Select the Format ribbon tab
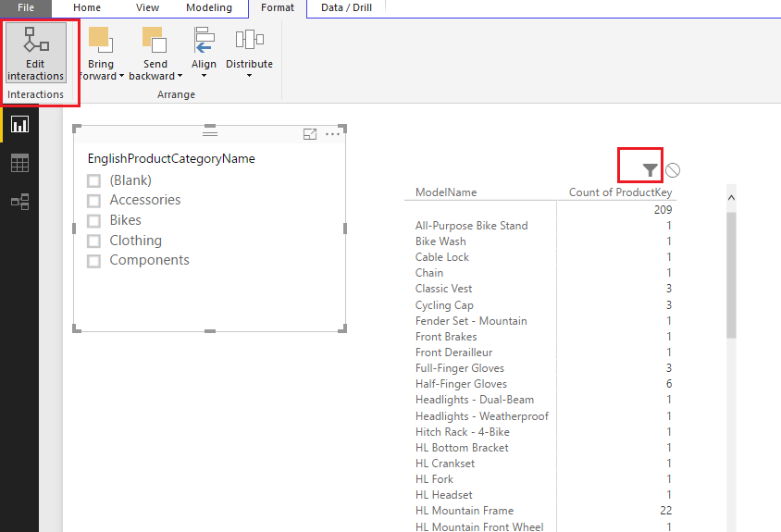 click(278, 8)
